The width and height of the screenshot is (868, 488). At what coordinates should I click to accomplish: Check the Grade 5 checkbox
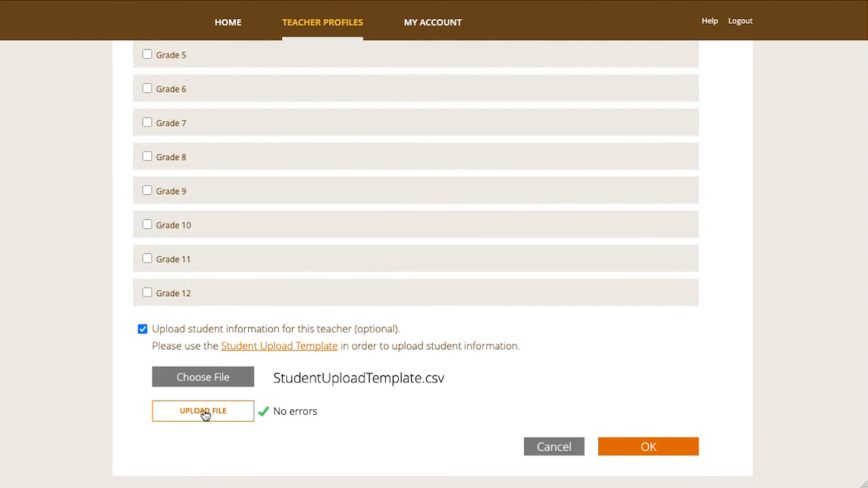(147, 54)
